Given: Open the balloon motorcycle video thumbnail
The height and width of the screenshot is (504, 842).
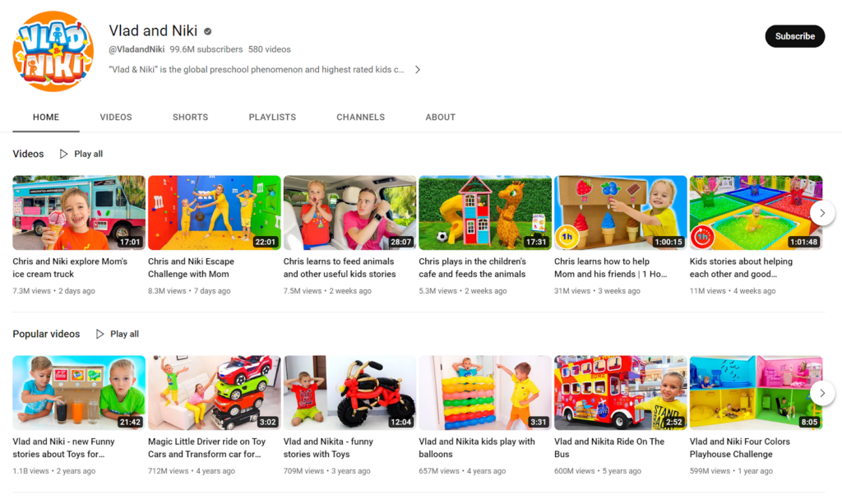Looking at the screenshot, I should [349, 393].
